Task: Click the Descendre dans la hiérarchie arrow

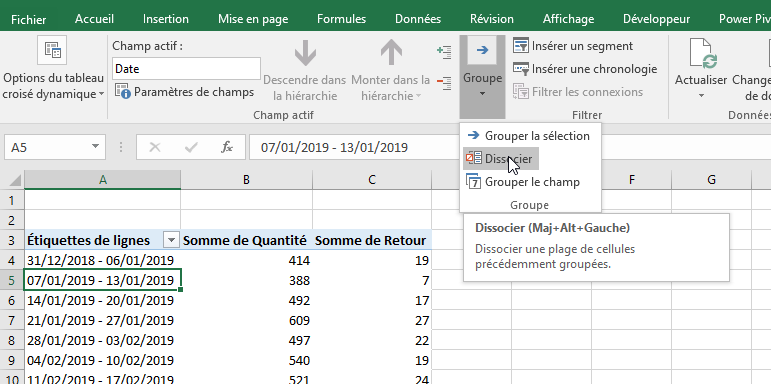Action: [305, 53]
